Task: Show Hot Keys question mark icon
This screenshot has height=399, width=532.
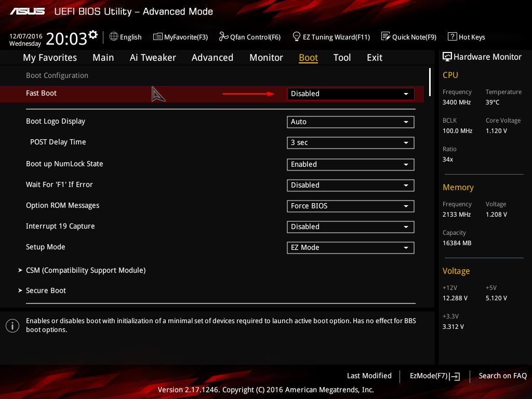Action: pos(453,36)
